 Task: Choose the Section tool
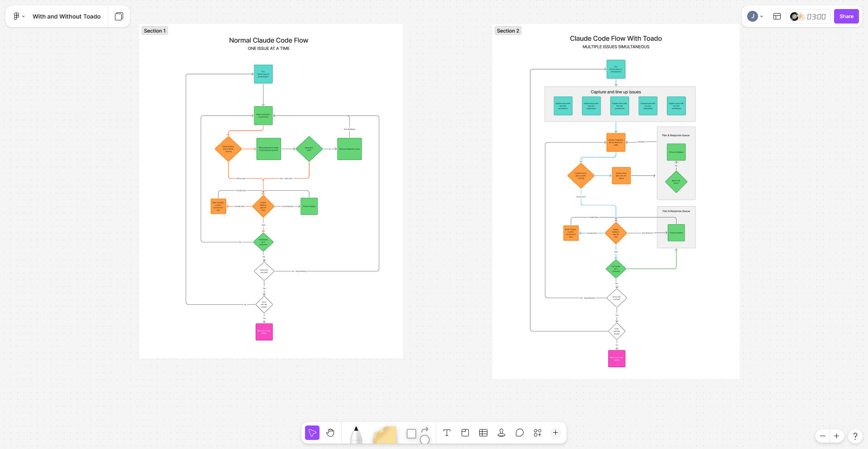[465, 433]
